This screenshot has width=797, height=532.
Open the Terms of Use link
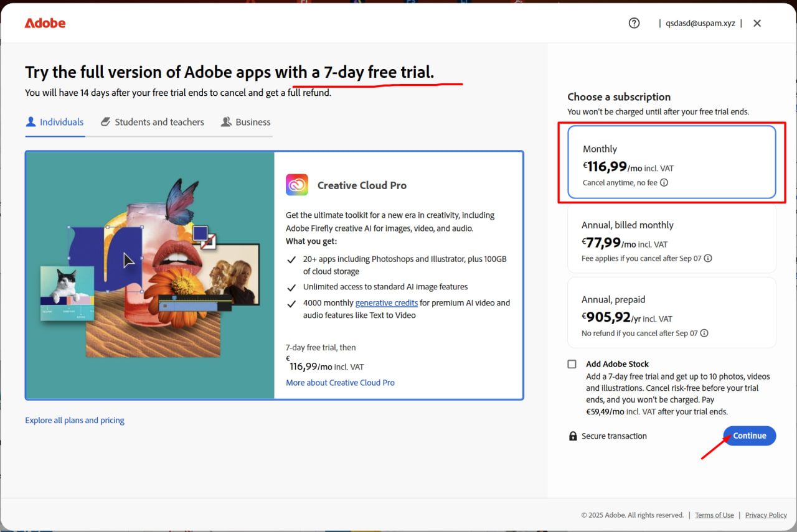[x=714, y=515]
